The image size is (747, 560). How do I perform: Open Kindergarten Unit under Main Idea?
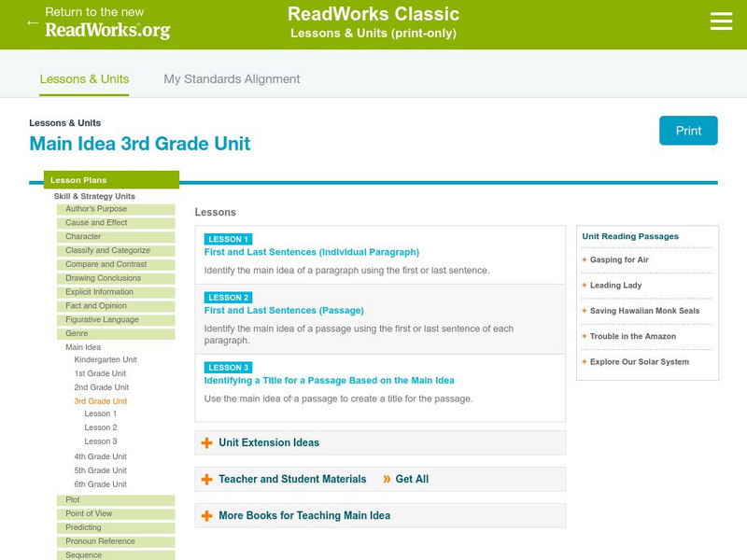coord(106,359)
